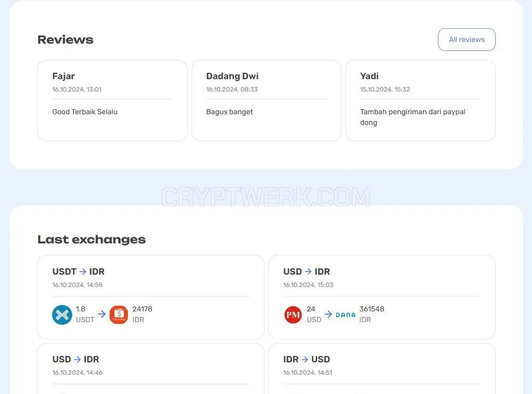Click the blue USDT coin icon
The image size is (532, 394).
pyautogui.click(x=62, y=315)
